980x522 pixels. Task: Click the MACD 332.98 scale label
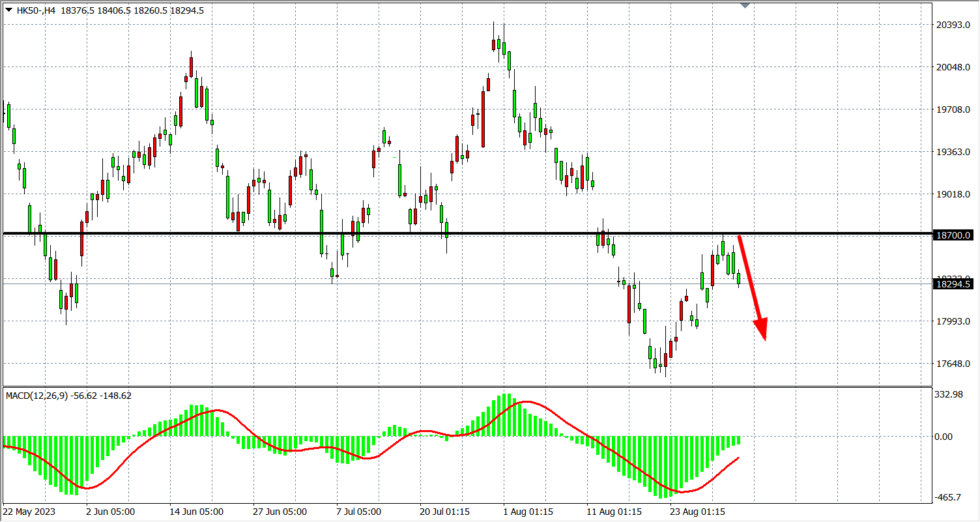click(x=948, y=394)
